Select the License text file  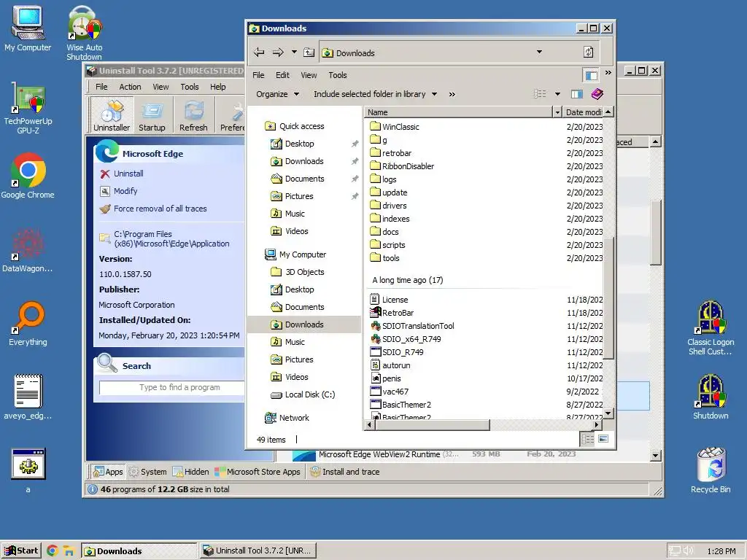tap(395, 300)
